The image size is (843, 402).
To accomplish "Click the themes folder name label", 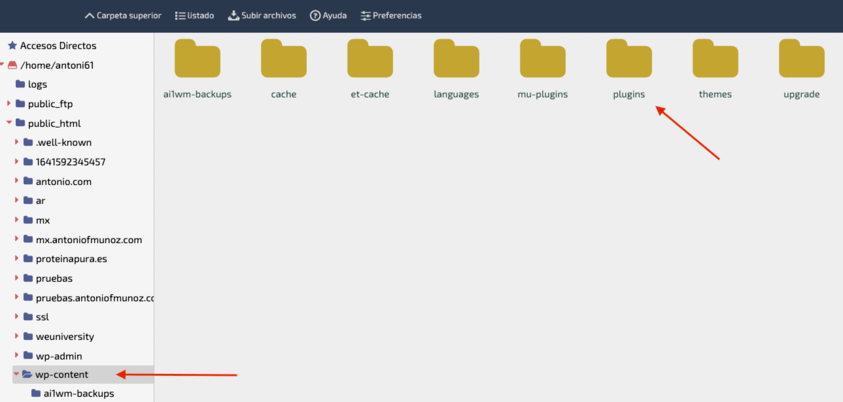I will click(715, 95).
